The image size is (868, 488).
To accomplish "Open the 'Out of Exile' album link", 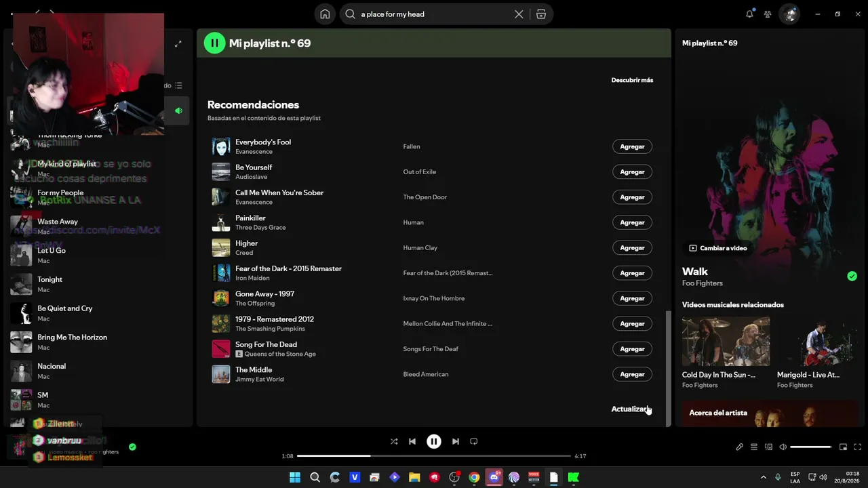I will coord(420,171).
